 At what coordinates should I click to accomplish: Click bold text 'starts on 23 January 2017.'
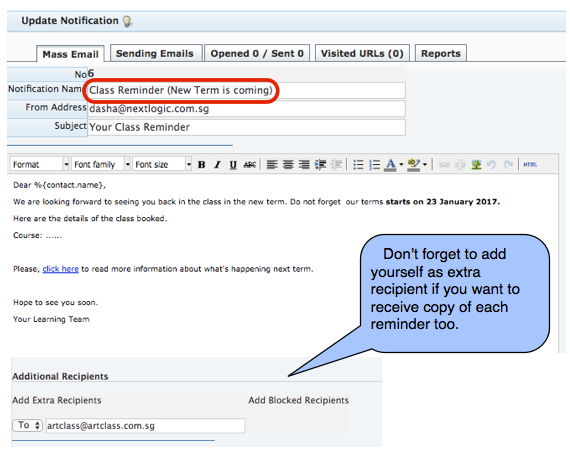(443, 202)
